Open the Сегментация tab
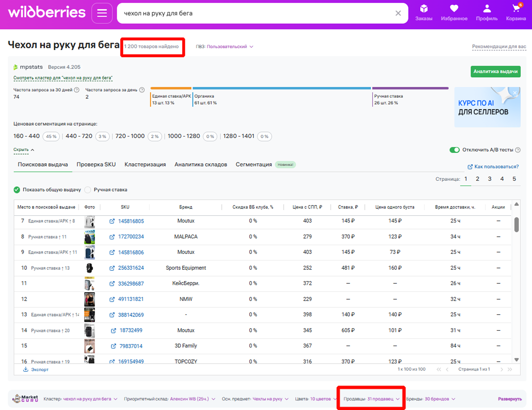 pyautogui.click(x=254, y=164)
